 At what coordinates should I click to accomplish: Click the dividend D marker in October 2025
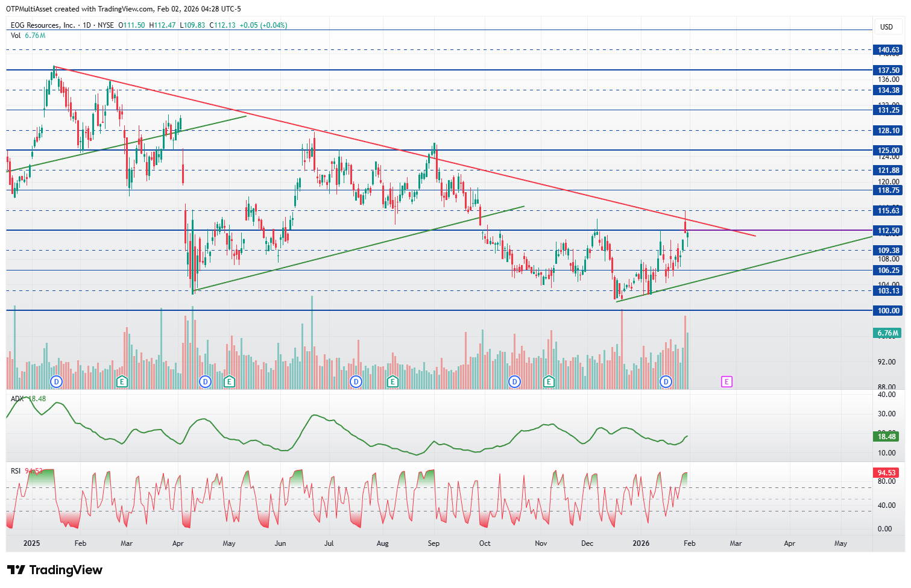pyautogui.click(x=514, y=381)
